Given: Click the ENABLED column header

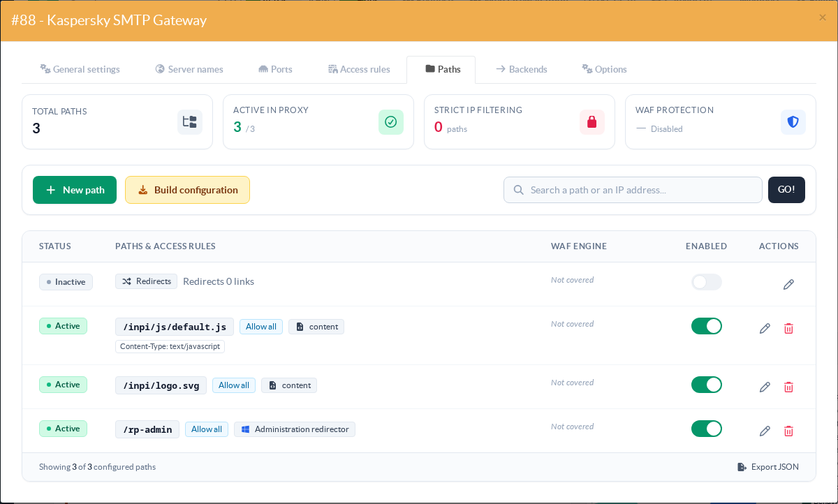Looking at the screenshot, I should [706, 246].
